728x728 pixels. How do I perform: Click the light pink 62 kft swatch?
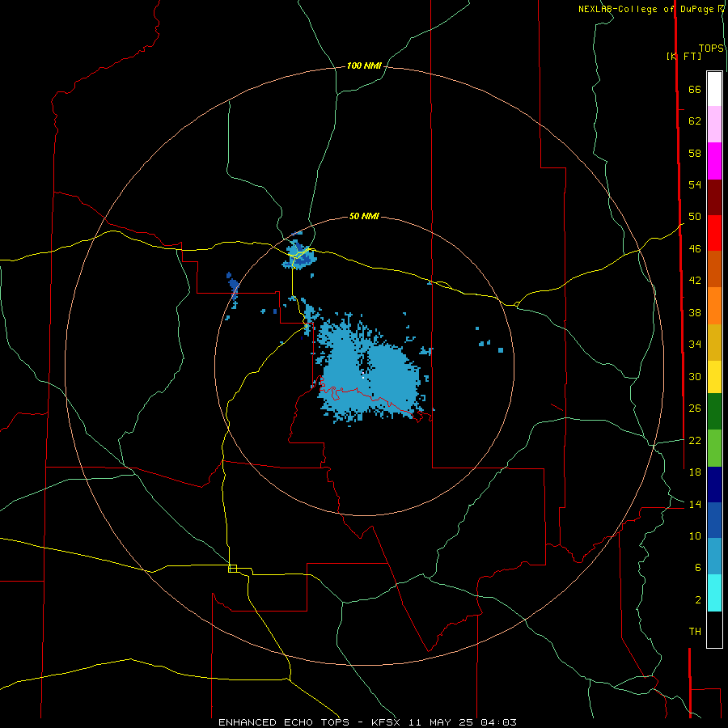(714, 124)
